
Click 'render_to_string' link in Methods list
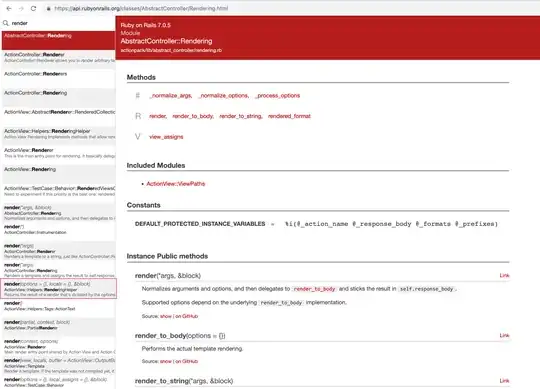coord(241,116)
